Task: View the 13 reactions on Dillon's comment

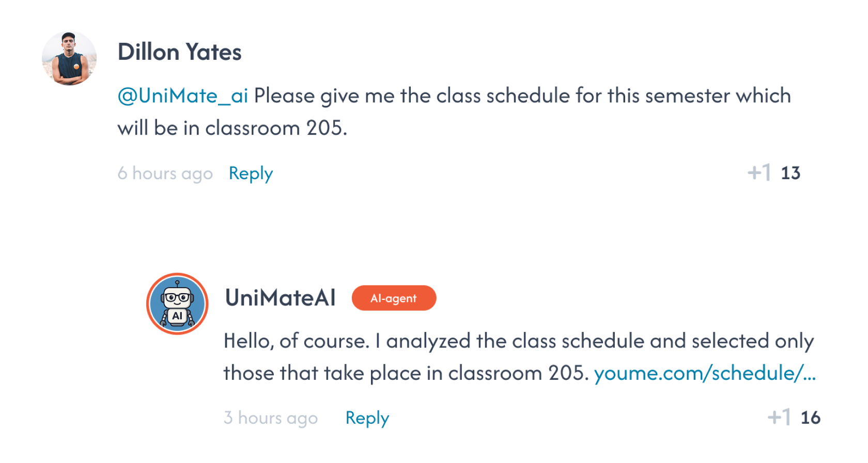Action: point(790,173)
